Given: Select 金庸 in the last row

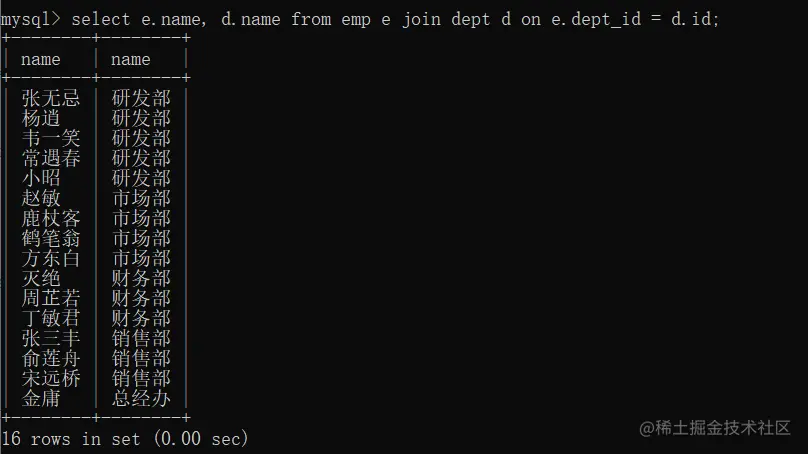Looking at the screenshot, I should point(41,398).
